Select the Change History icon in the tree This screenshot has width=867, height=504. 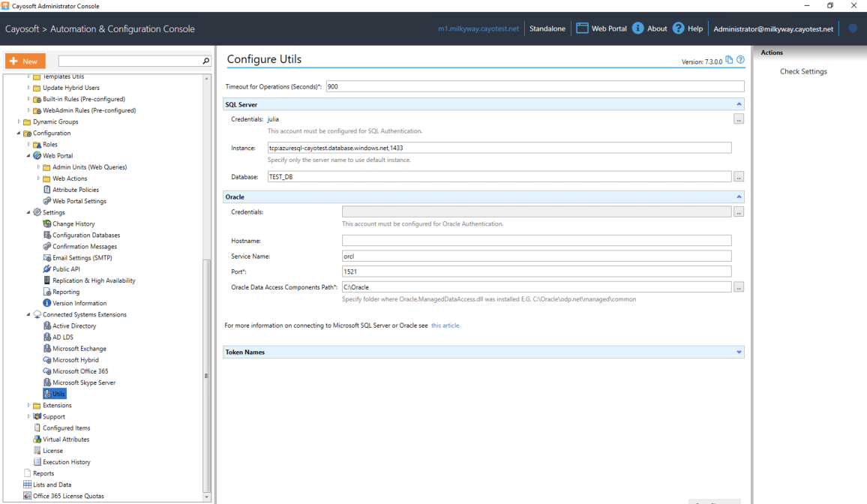47,223
